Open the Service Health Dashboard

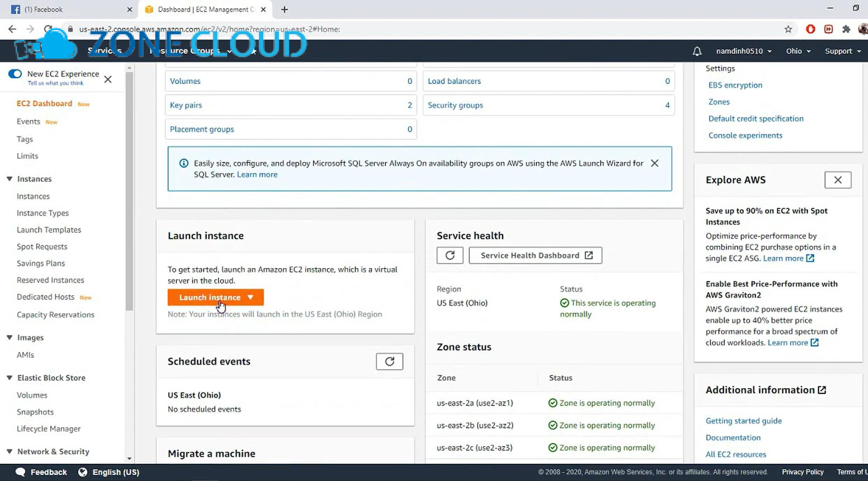(x=535, y=255)
